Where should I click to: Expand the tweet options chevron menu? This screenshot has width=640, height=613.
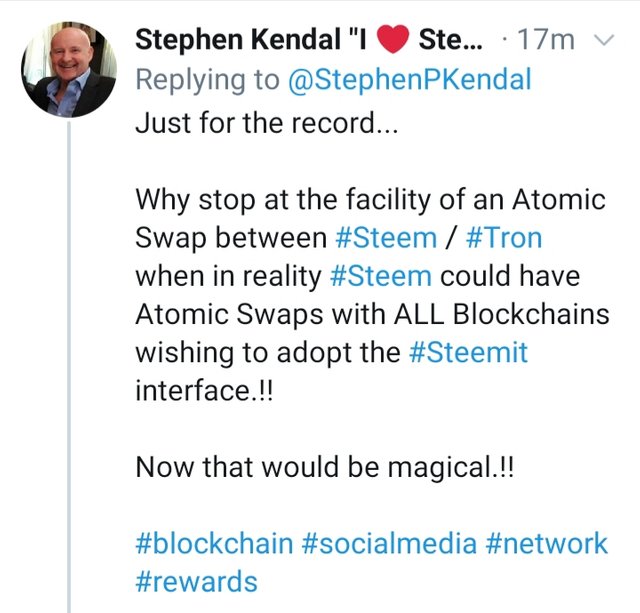[x=602, y=41]
